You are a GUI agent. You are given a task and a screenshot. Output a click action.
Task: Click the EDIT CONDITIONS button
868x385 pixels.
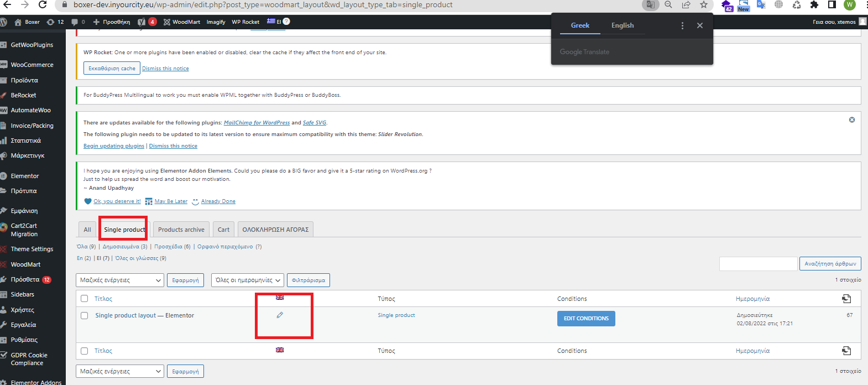(586, 319)
